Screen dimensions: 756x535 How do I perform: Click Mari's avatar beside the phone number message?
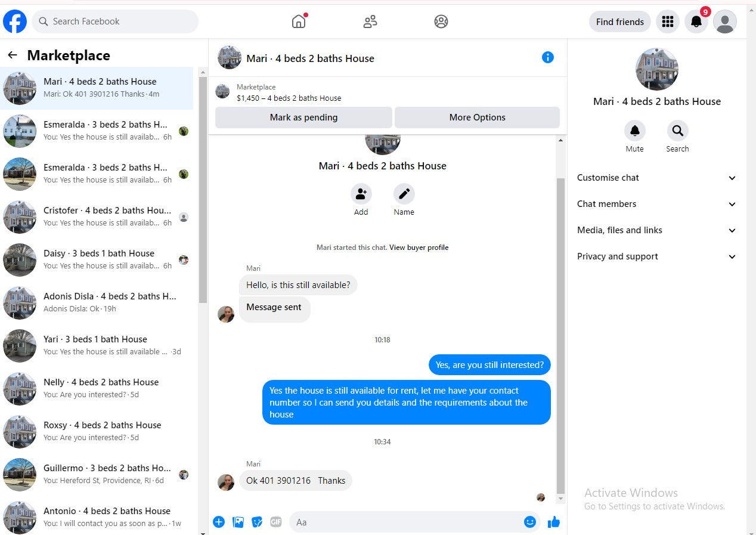[226, 482]
